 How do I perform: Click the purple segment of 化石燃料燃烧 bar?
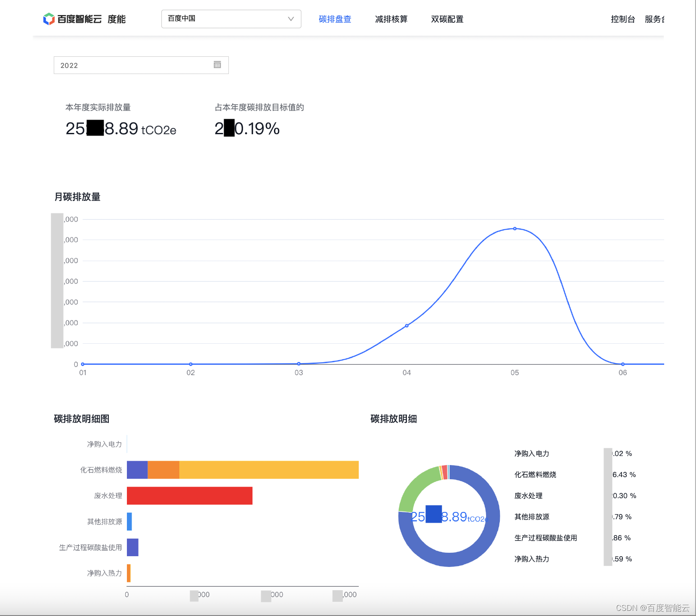tap(137, 470)
